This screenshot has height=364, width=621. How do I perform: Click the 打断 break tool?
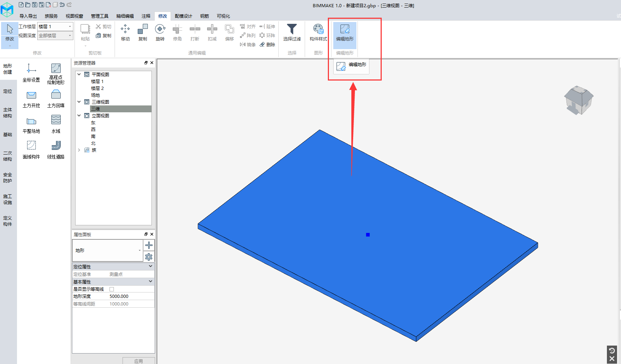195,32
